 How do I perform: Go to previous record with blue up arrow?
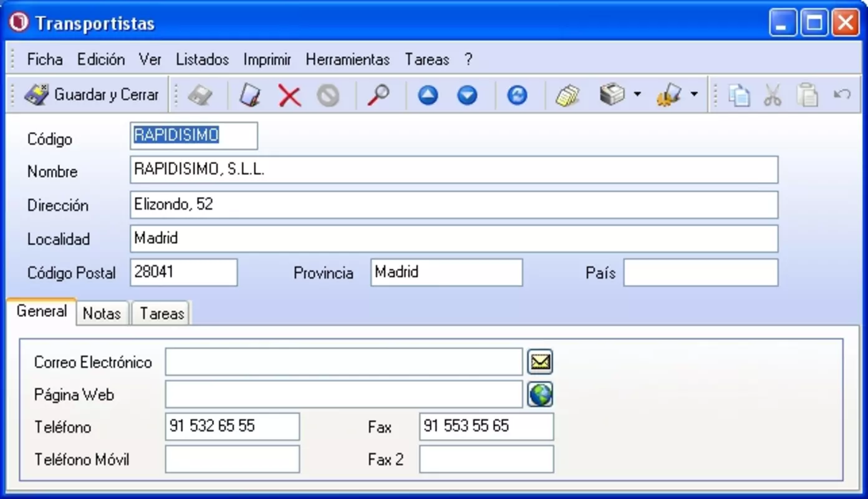pyautogui.click(x=428, y=95)
